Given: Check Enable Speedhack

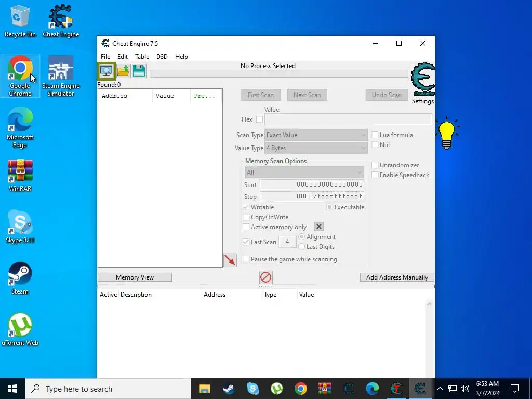Looking at the screenshot, I should (x=375, y=175).
